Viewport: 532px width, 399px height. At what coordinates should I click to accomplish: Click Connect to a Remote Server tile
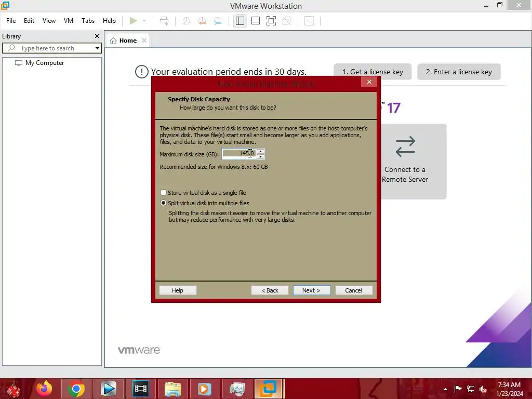coord(413,162)
